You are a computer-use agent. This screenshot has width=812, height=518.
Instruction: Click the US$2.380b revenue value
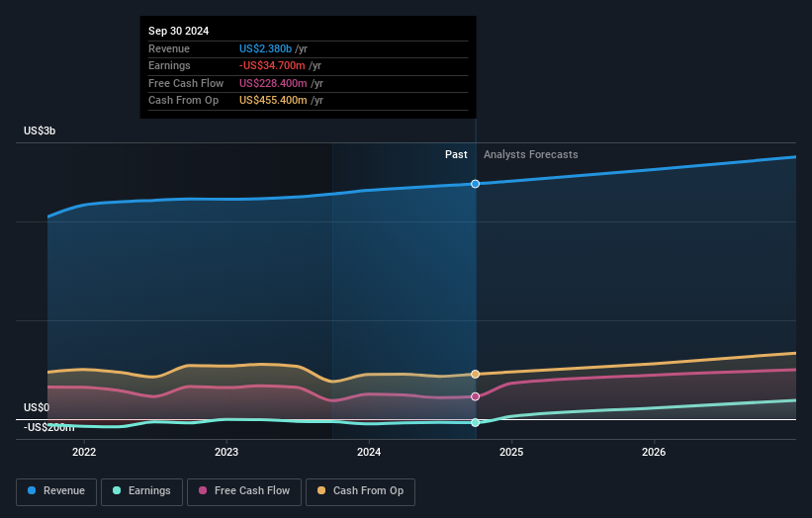tap(265, 48)
